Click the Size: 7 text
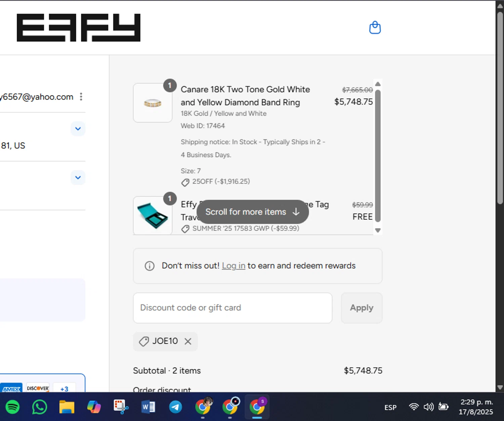Viewport: 504px width, 421px height. pyautogui.click(x=191, y=171)
